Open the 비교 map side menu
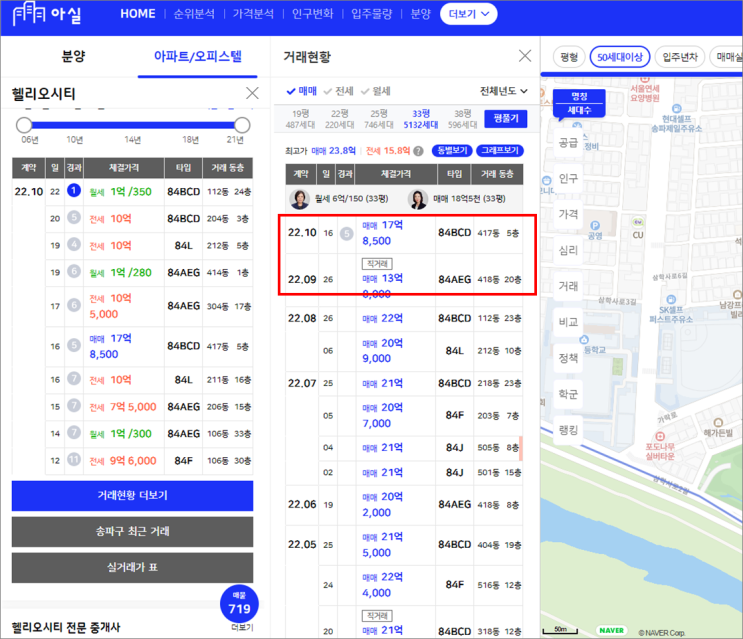 click(568, 322)
